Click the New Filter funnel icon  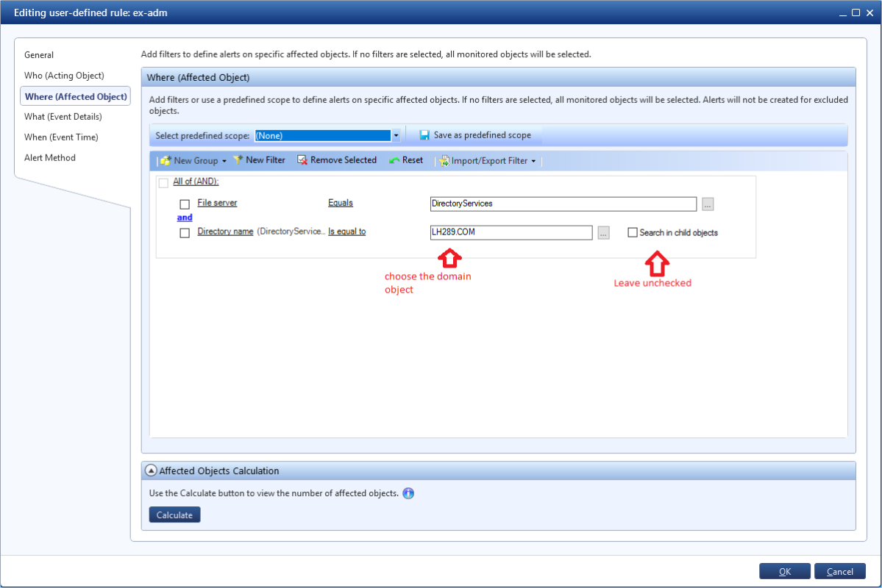(238, 160)
